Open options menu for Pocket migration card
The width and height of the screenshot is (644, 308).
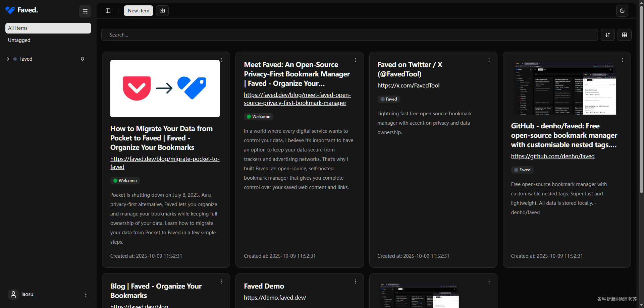(x=222, y=60)
